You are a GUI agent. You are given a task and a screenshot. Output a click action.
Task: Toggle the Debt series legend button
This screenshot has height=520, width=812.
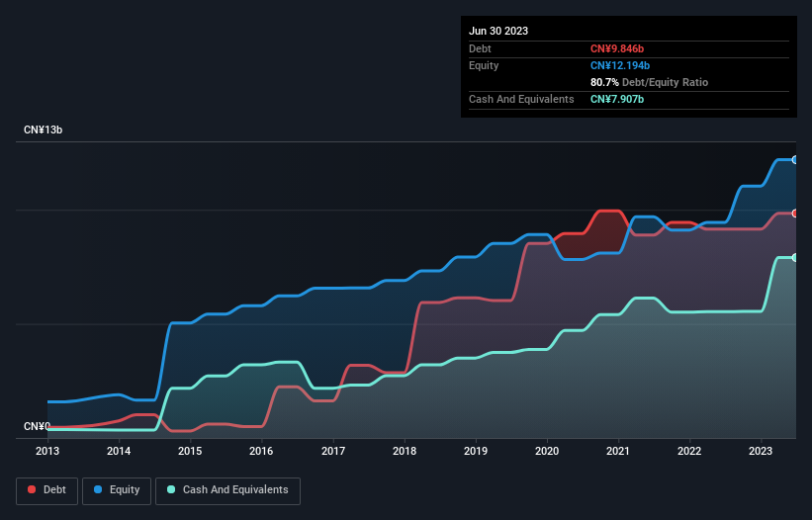47,490
